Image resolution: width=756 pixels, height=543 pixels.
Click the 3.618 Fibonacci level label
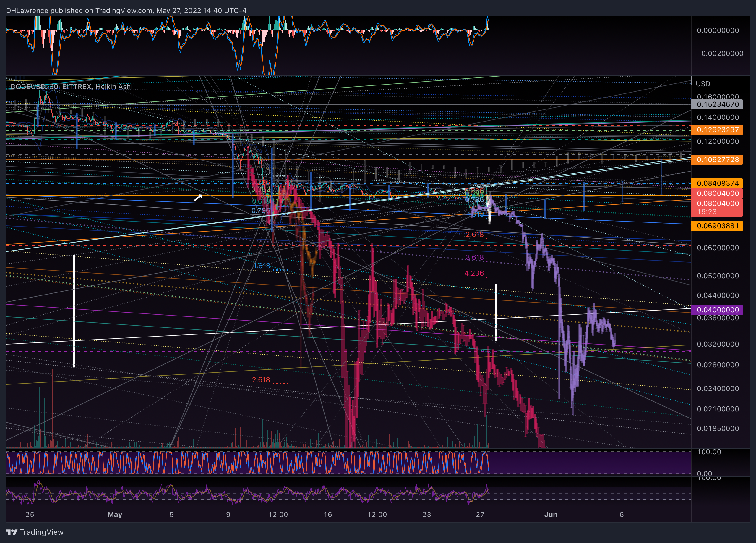click(475, 258)
